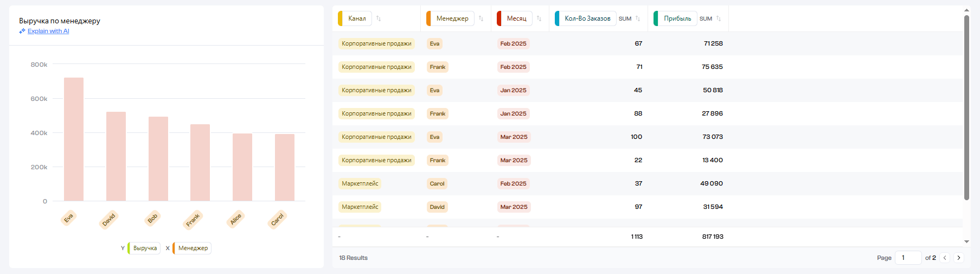This screenshot has width=980, height=274.
Task: Click the 800k Y-axis label
Action: [39, 65]
